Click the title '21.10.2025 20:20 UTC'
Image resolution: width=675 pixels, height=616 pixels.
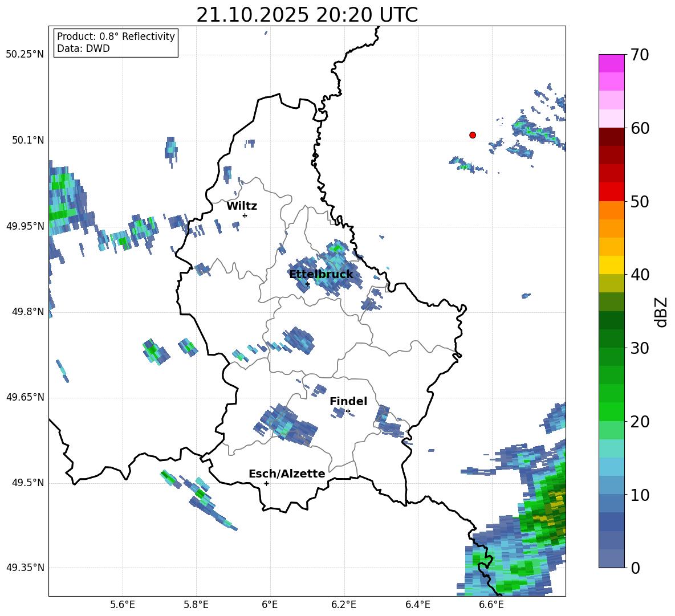(x=307, y=15)
